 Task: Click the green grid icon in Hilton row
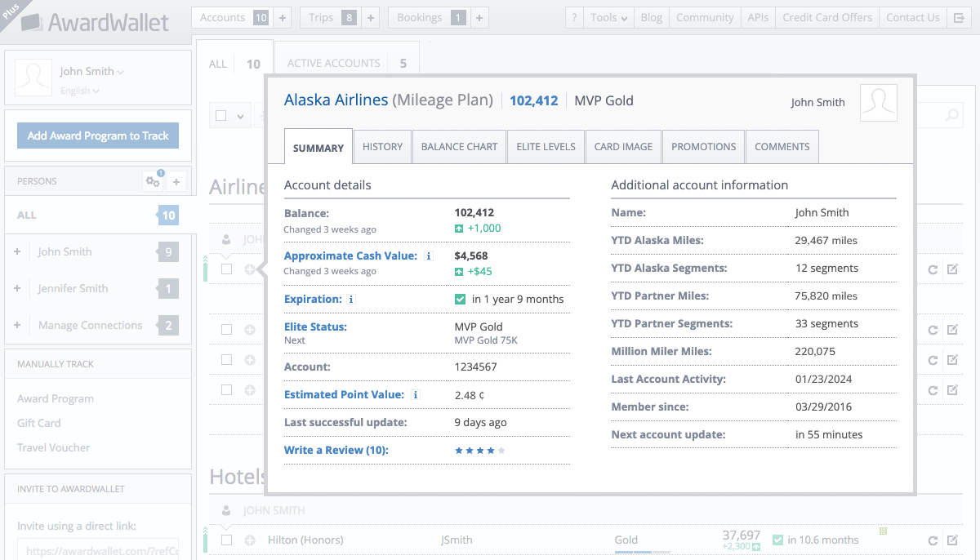(x=883, y=531)
